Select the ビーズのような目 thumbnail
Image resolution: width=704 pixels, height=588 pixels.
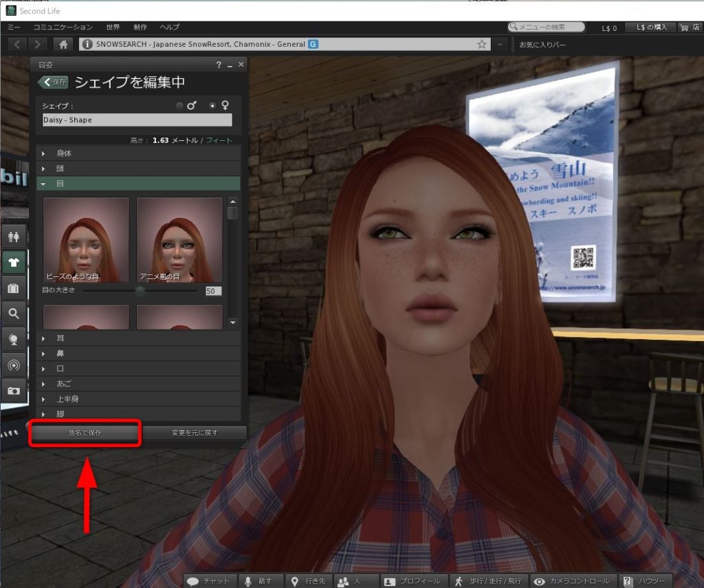coord(86,240)
